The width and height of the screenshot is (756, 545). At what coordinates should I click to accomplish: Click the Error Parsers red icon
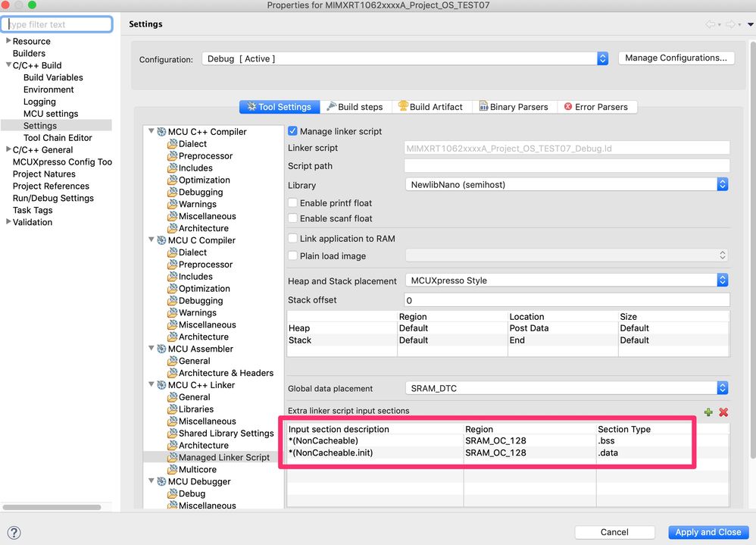pos(568,107)
